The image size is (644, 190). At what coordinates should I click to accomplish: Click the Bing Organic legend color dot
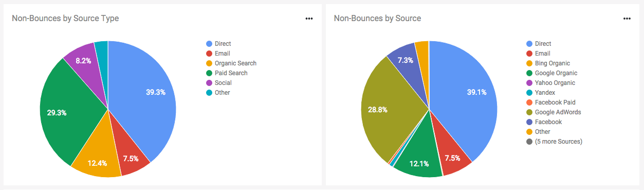529,63
